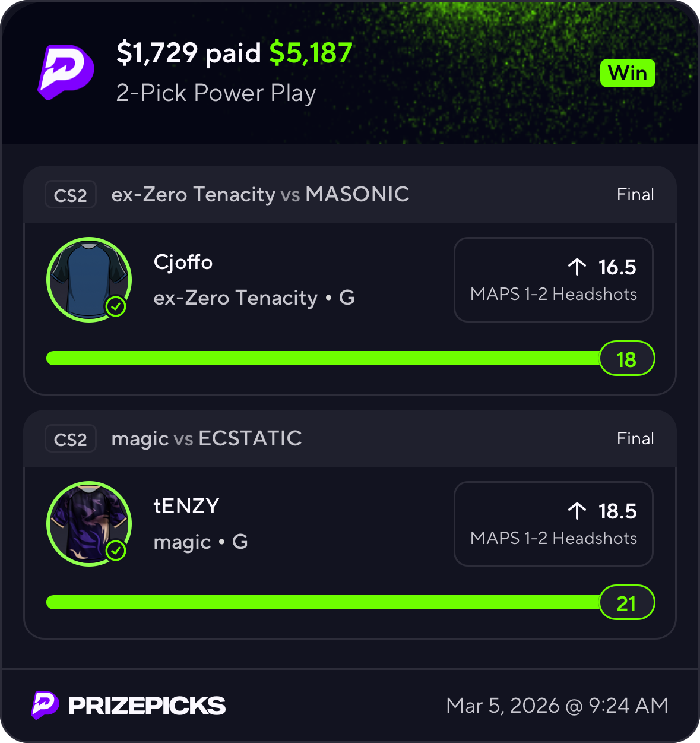
Task: Click tENZY's progress bar result 21
Action: [626, 603]
